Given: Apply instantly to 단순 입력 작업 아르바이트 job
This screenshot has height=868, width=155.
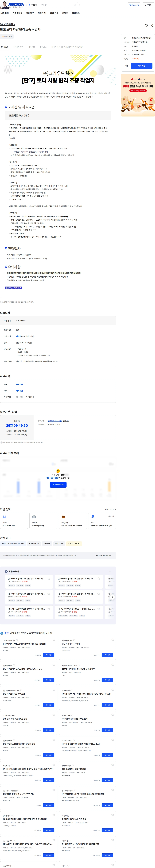Looking at the screenshot, I should pos(48,730).
